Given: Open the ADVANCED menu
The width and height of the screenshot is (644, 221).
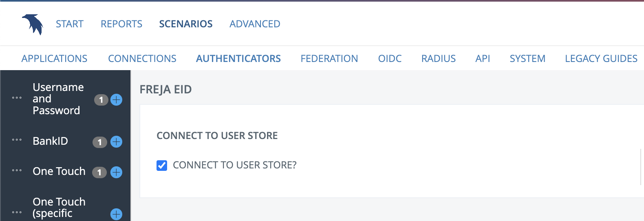Looking at the screenshot, I should click(x=255, y=24).
